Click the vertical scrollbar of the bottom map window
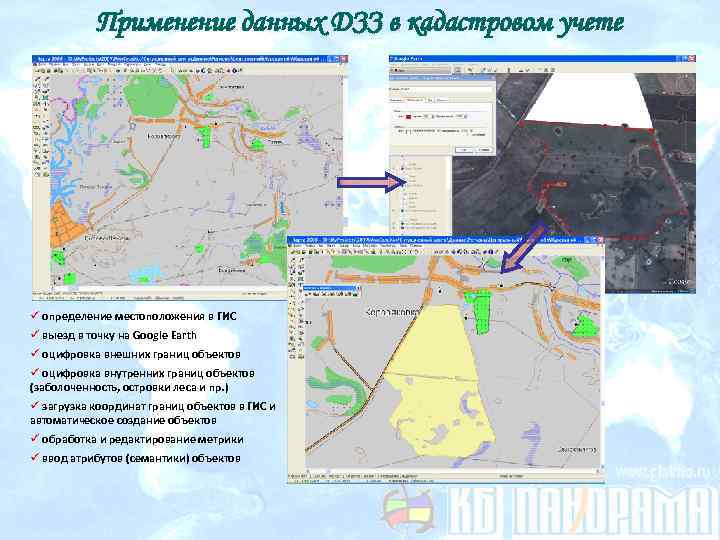Screen dimensions: 720x540 603,362
